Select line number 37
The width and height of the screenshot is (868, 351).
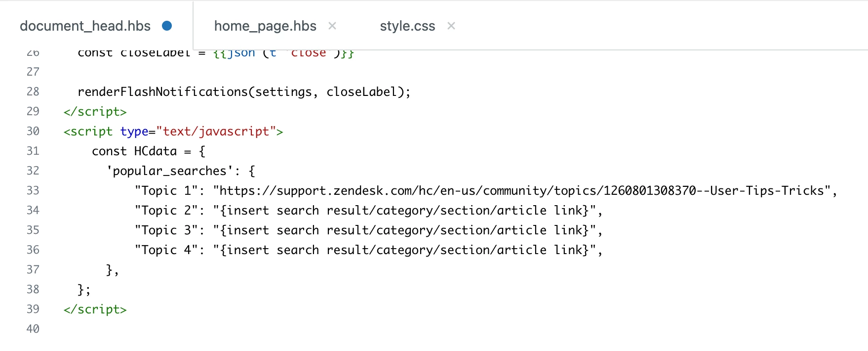click(33, 269)
